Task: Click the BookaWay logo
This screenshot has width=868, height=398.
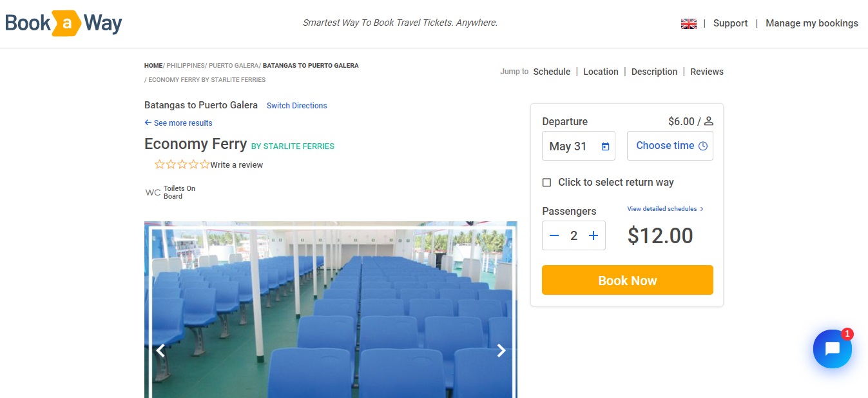Action: click(63, 24)
